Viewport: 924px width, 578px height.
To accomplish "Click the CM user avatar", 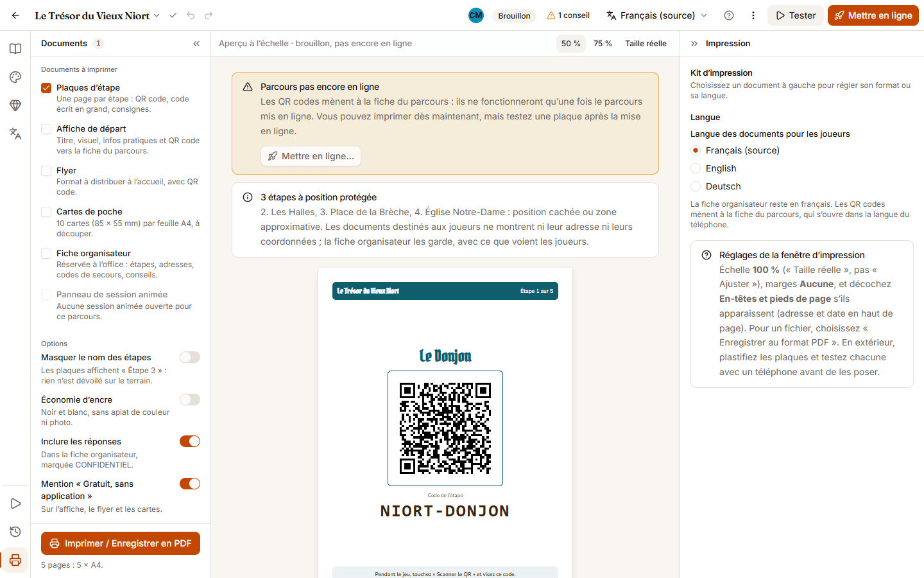I will click(x=476, y=15).
